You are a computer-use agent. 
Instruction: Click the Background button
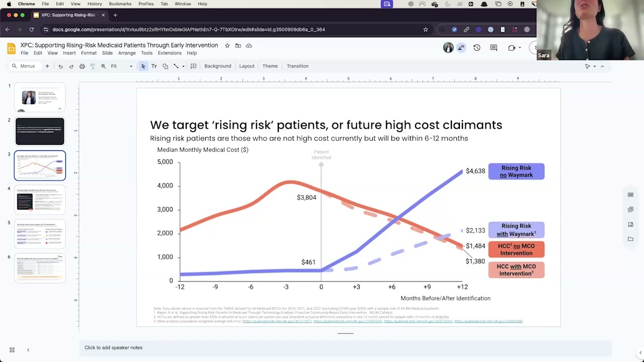(218, 66)
